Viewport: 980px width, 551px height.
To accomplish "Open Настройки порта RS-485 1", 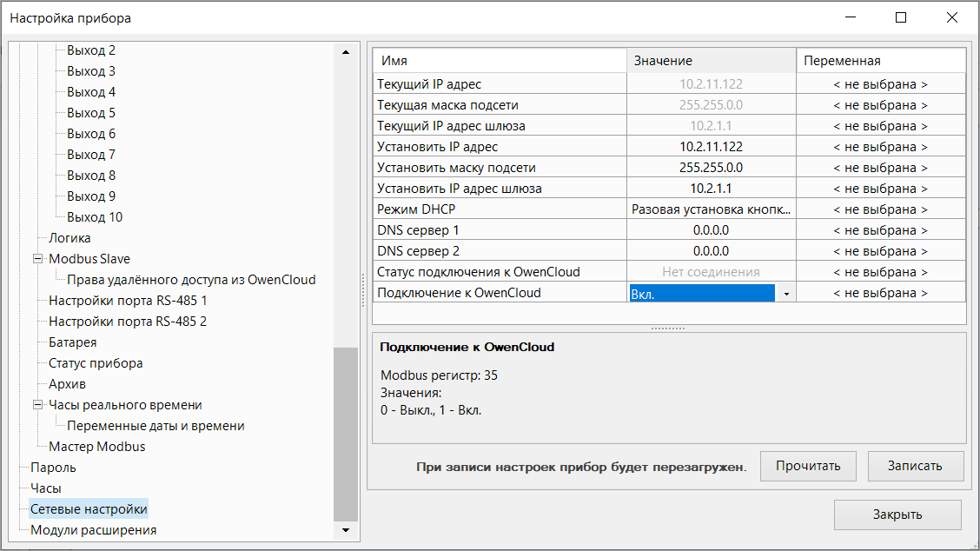I will point(127,301).
